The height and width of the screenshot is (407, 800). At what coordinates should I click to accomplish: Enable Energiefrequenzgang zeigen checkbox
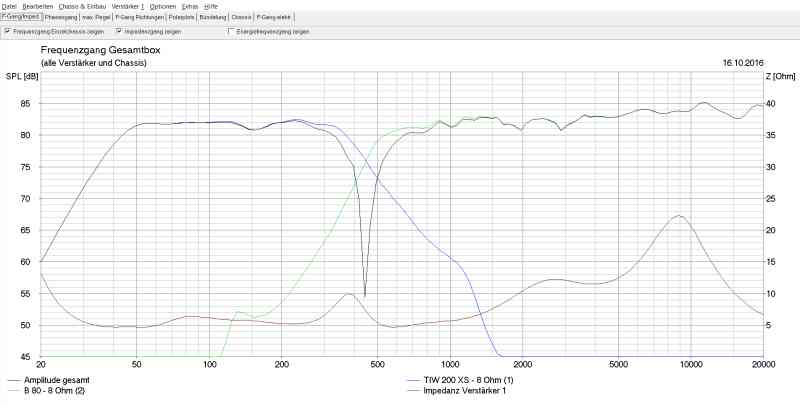tap(231, 31)
